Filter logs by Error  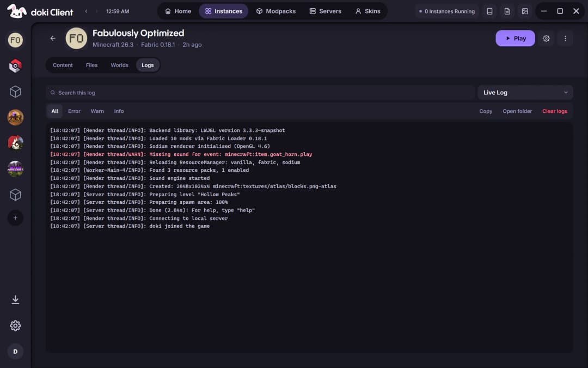[x=74, y=111]
